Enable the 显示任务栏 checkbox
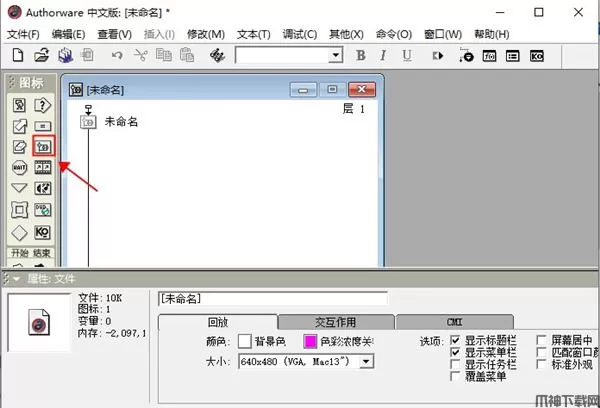Viewport: 600px width, 408px height. click(455, 364)
